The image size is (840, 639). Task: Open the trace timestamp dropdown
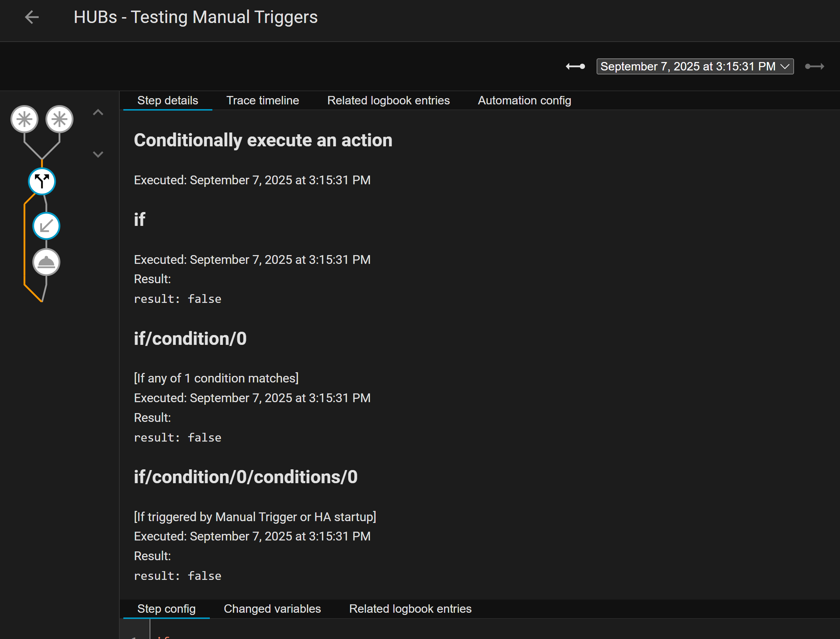pos(694,66)
